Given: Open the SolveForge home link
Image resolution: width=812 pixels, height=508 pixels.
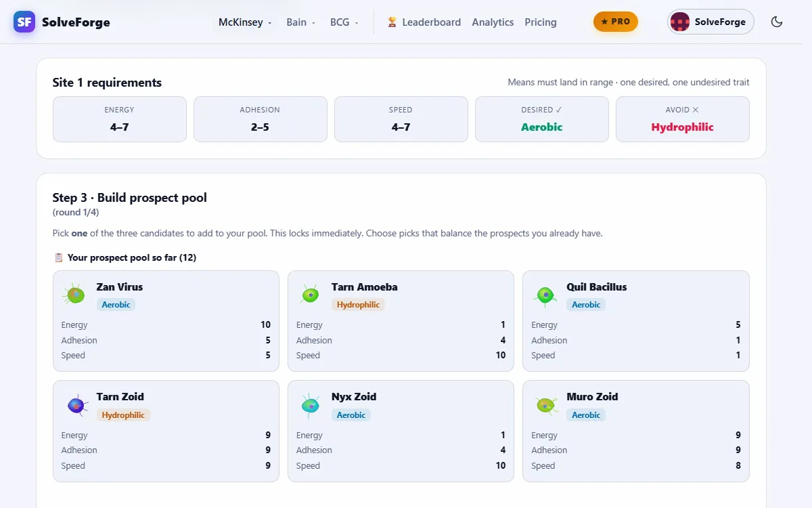Looking at the screenshot, I should (x=62, y=22).
